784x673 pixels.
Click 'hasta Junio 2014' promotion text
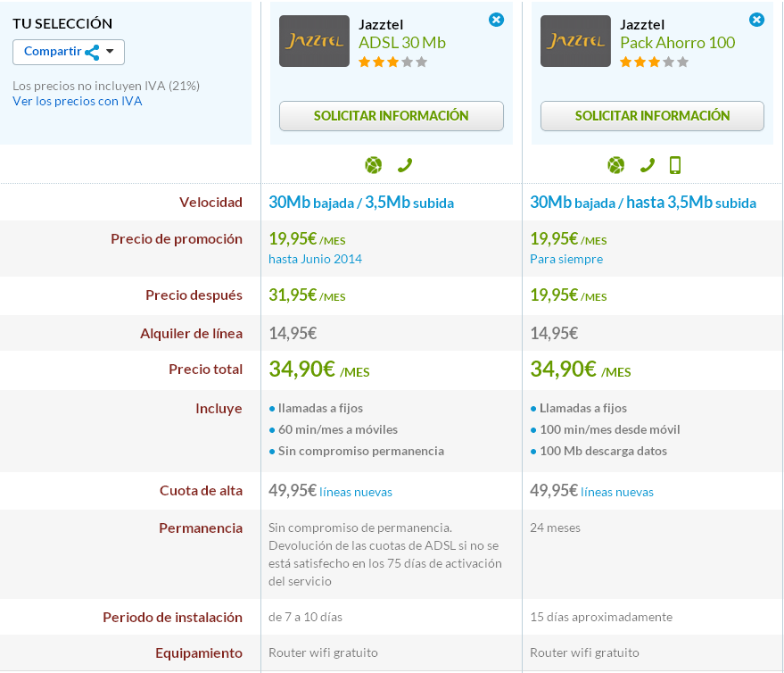(x=315, y=259)
